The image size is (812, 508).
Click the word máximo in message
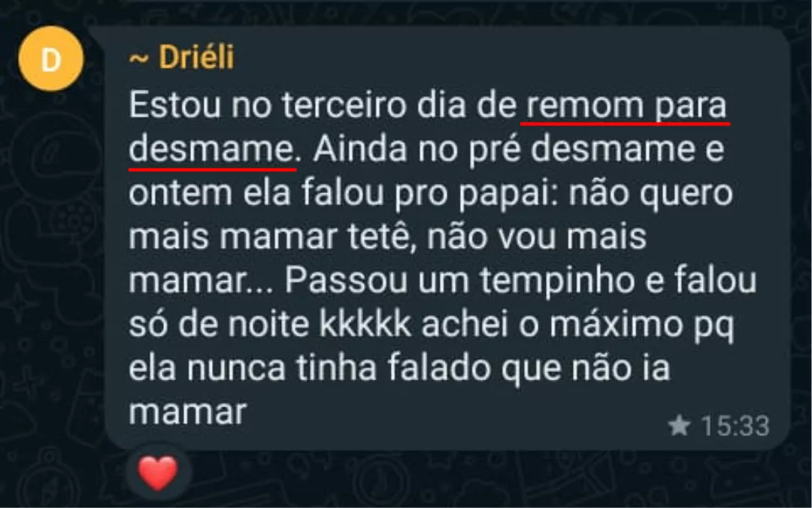pyautogui.click(x=616, y=325)
